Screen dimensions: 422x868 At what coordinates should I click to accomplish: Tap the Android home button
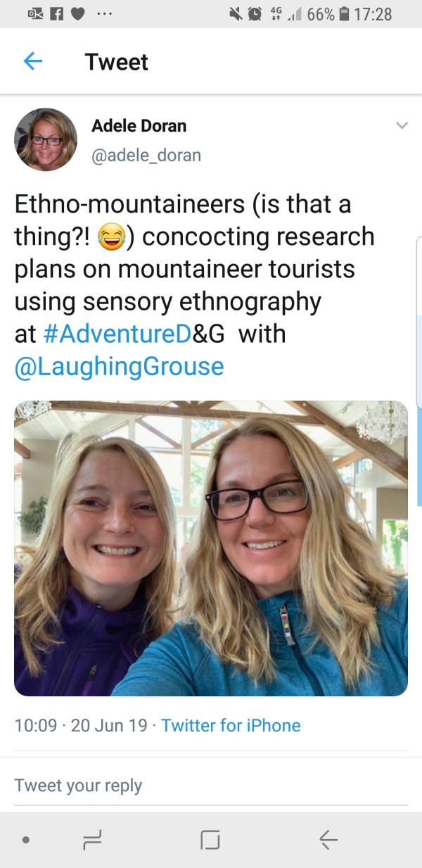210,839
